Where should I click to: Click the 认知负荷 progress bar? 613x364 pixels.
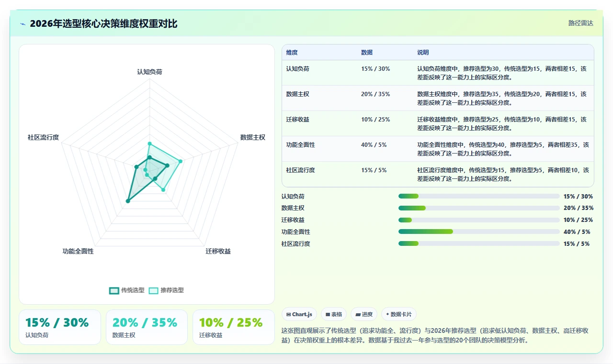point(479,196)
